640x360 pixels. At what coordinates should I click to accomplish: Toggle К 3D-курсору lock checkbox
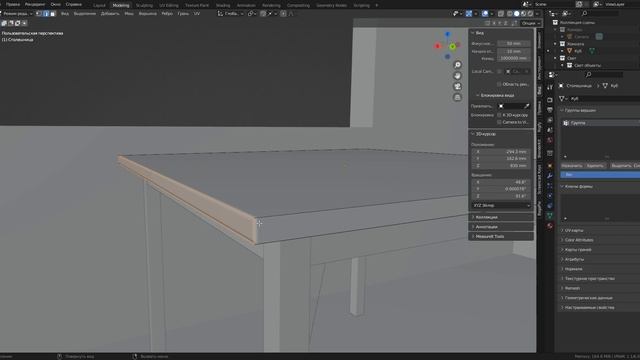point(499,115)
